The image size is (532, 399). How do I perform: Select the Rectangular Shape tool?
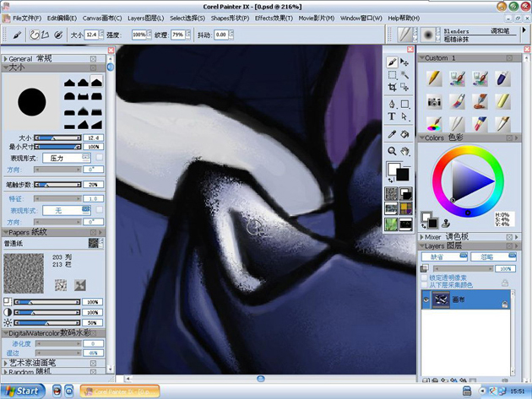[404, 104]
